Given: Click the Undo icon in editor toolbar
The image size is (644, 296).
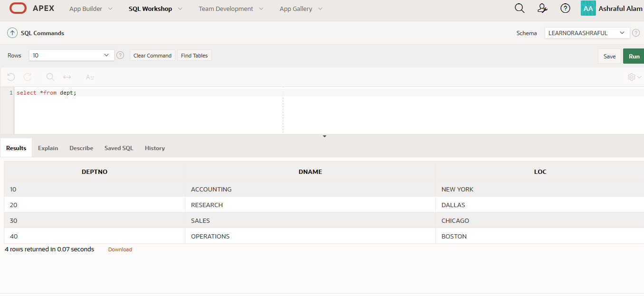Looking at the screenshot, I should [11, 77].
